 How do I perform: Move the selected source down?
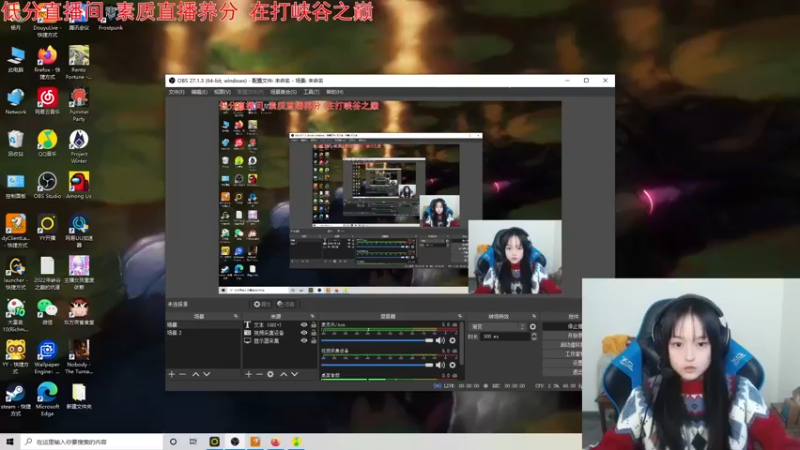point(295,374)
